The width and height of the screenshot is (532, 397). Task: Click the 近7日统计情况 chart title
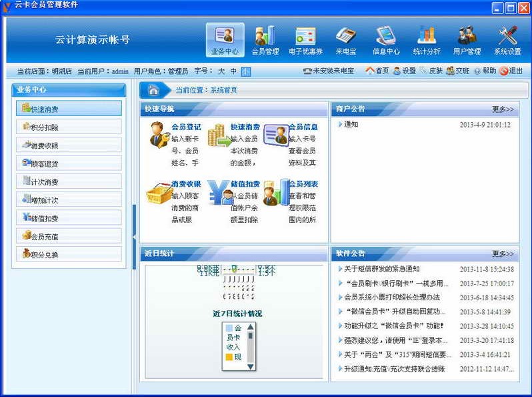(x=237, y=314)
